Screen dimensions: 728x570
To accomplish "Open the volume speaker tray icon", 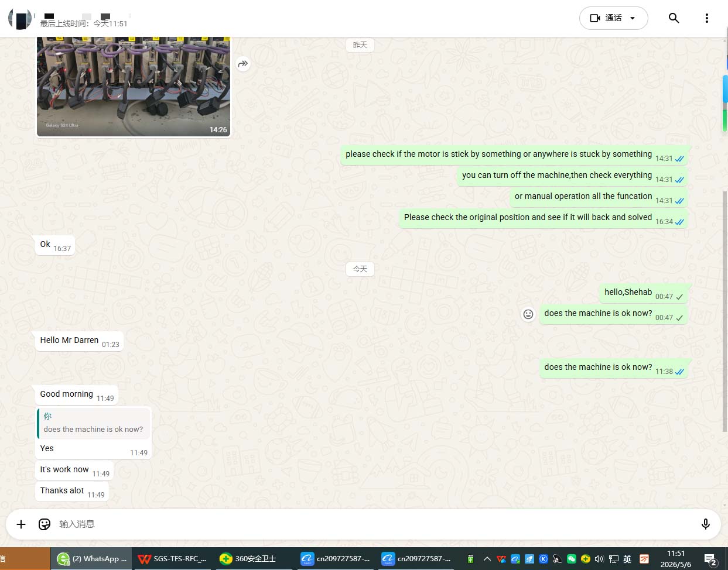I will coord(599,559).
